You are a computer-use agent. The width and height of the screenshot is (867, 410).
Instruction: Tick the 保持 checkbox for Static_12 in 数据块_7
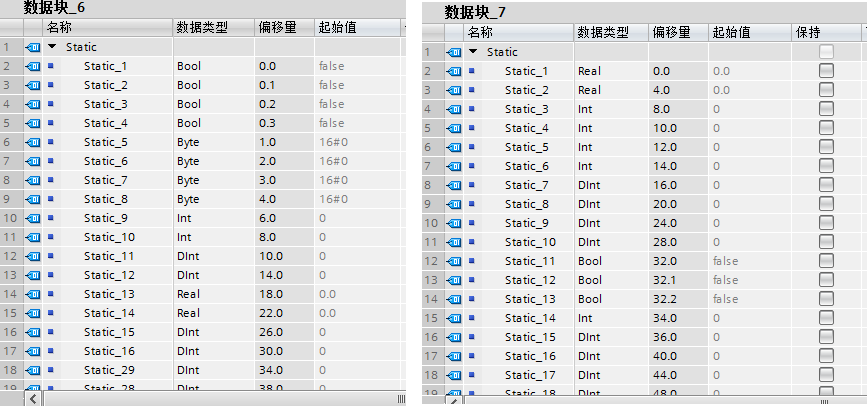point(826,280)
